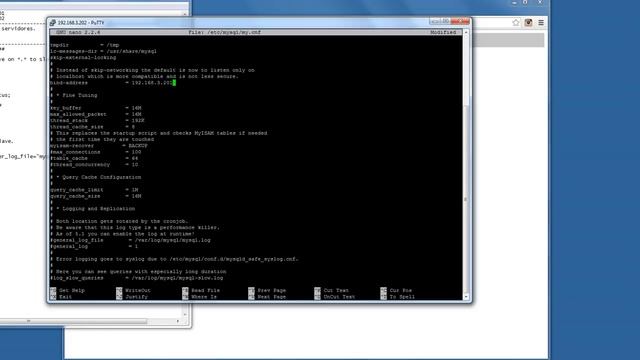Image resolution: width=640 pixels, height=360 pixels.
Task: Click the '#log_slow_queries' line
Action: (x=137, y=278)
